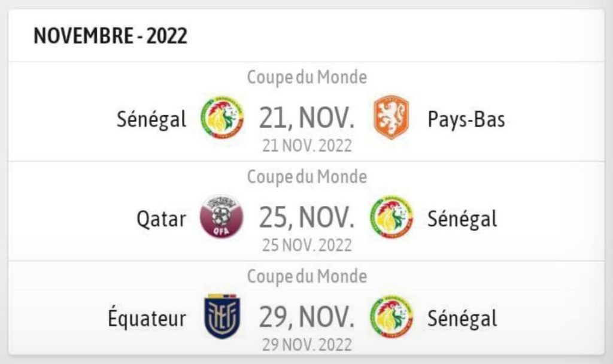
Task: Click the Ecuador federation shield crest
Action: pyautogui.click(x=221, y=315)
